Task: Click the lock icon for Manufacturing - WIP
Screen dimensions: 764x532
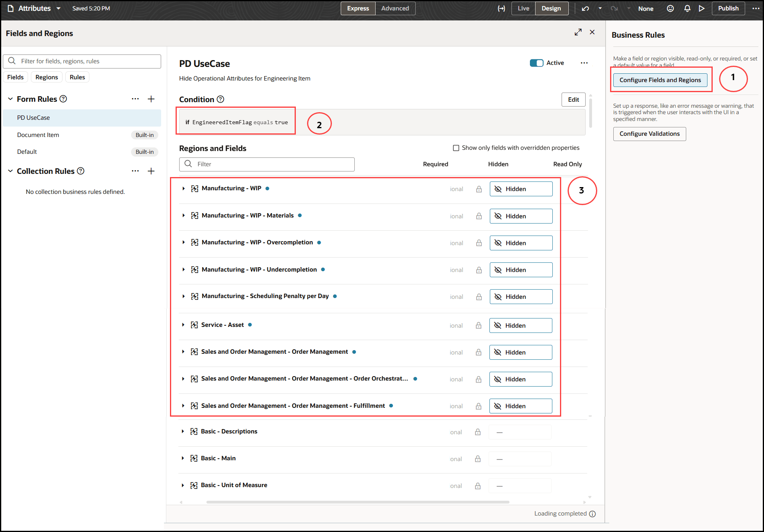Action: [x=479, y=189]
